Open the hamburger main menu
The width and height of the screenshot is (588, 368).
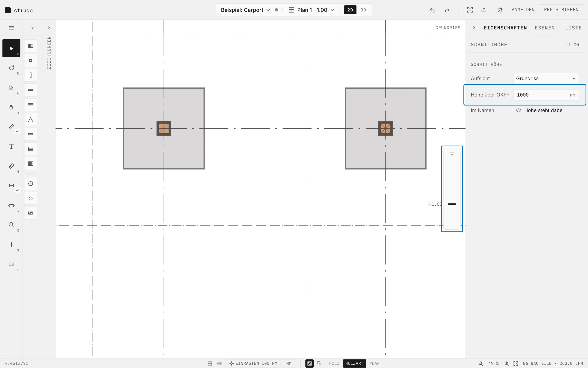(11, 28)
